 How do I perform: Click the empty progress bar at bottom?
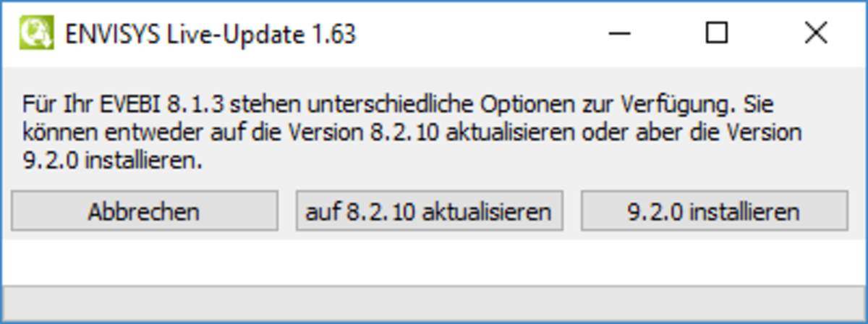pos(433,303)
